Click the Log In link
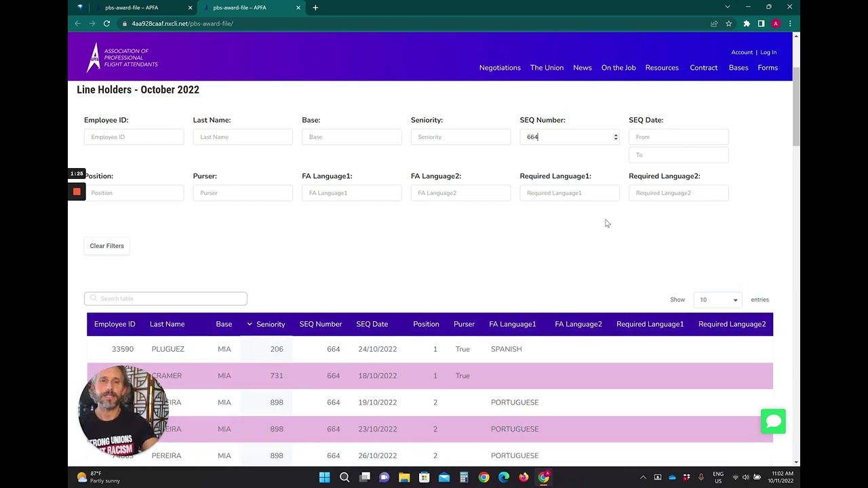 [768, 52]
